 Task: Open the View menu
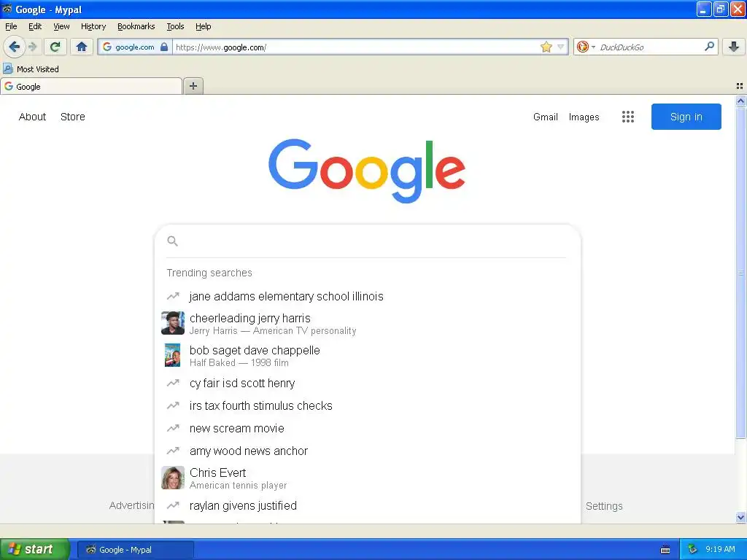coord(61,26)
